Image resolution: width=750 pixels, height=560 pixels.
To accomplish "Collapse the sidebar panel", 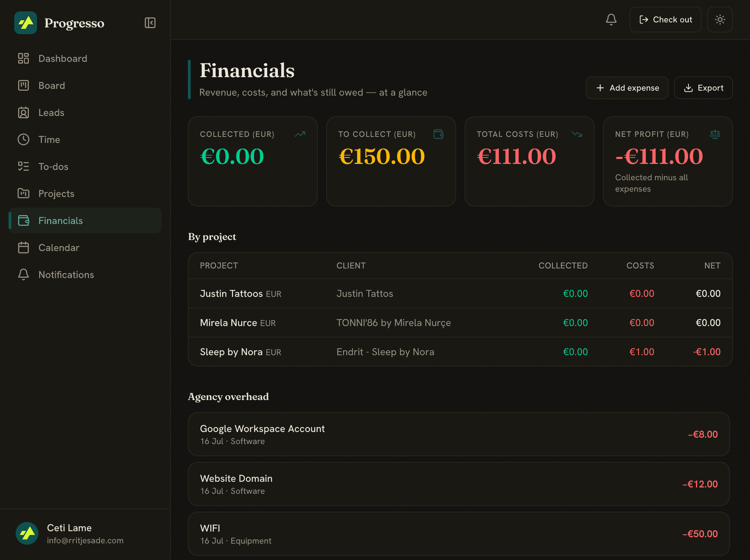I will tap(150, 23).
